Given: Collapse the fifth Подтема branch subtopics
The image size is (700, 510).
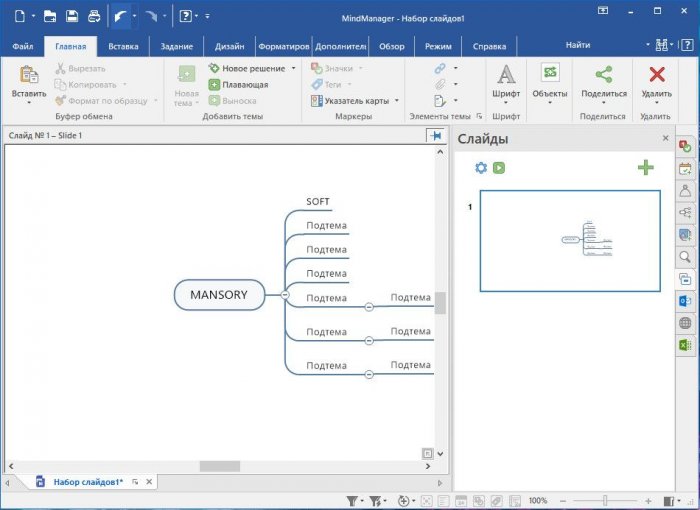Looking at the screenshot, I should click(369, 307).
